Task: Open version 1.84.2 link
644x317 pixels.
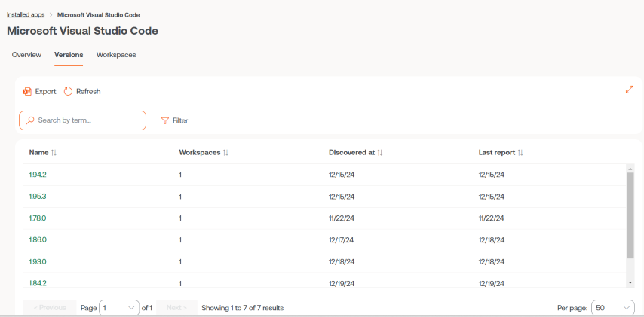Action: (38, 283)
